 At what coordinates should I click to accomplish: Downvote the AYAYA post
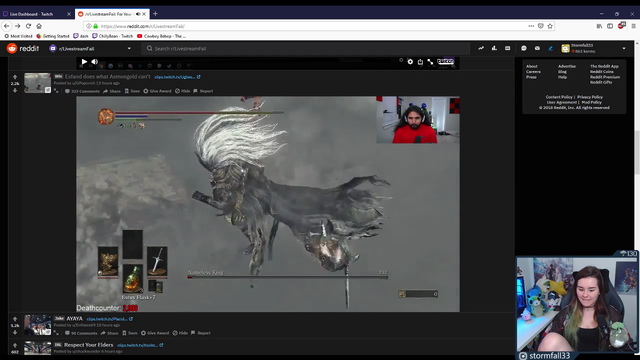click(x=15, y=332)
